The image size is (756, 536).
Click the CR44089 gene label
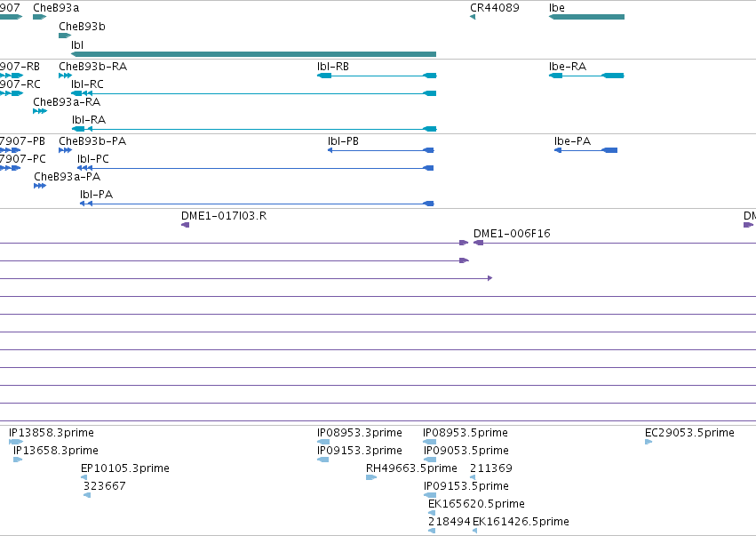(495, 8)
